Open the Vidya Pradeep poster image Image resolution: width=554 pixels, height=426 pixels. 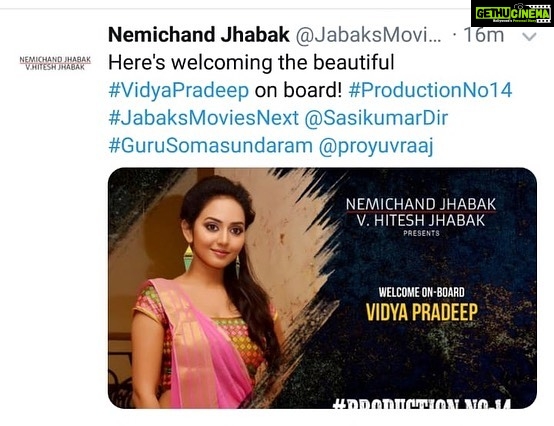(x=322, y=288)
